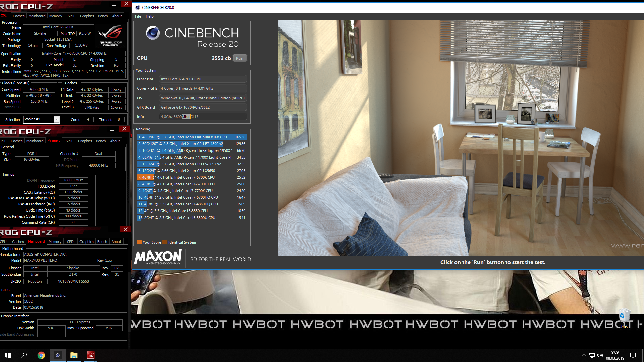Open SPD tab in middle CPU-Z window

[69, 141]
